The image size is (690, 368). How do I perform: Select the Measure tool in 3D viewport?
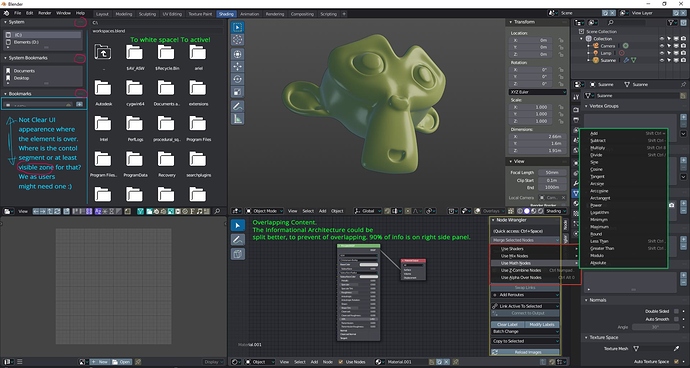coord(238,119)
